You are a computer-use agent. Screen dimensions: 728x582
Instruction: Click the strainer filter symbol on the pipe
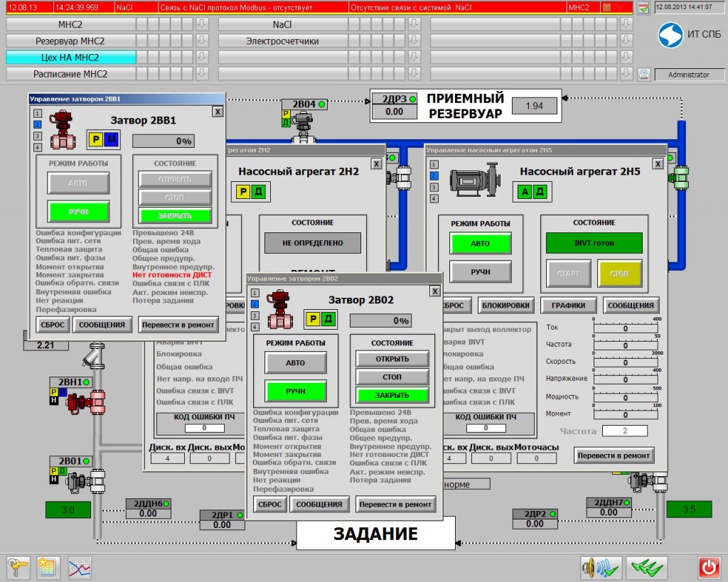pos(93,357)
